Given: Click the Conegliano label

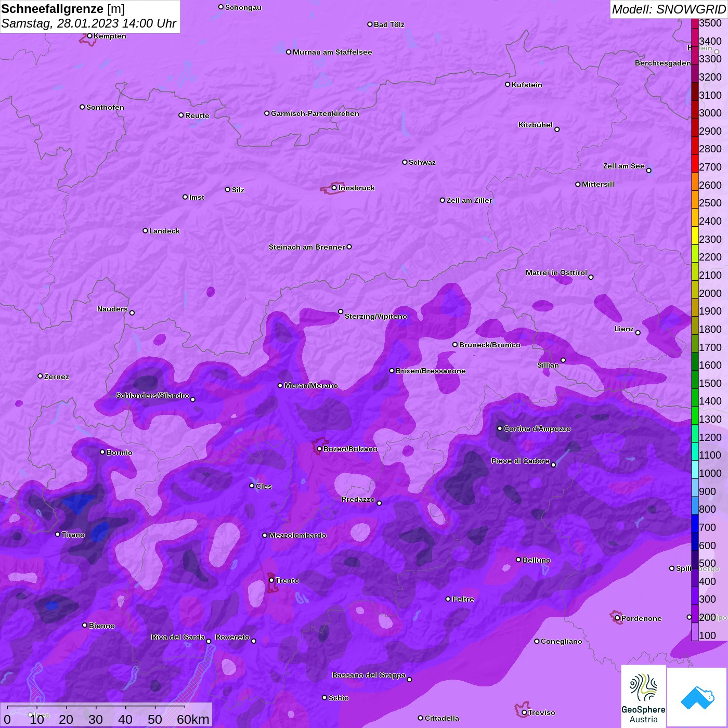Looking at the screenshot, I should 562,641.
